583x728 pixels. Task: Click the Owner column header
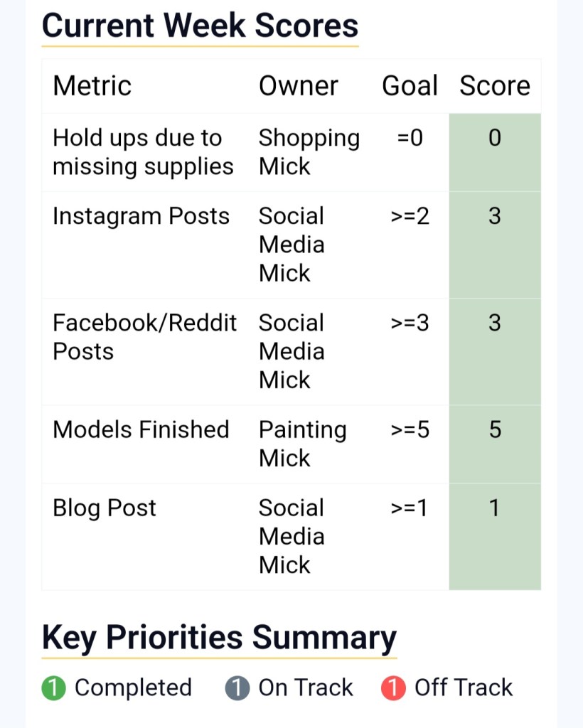click(x=299, y=86)
